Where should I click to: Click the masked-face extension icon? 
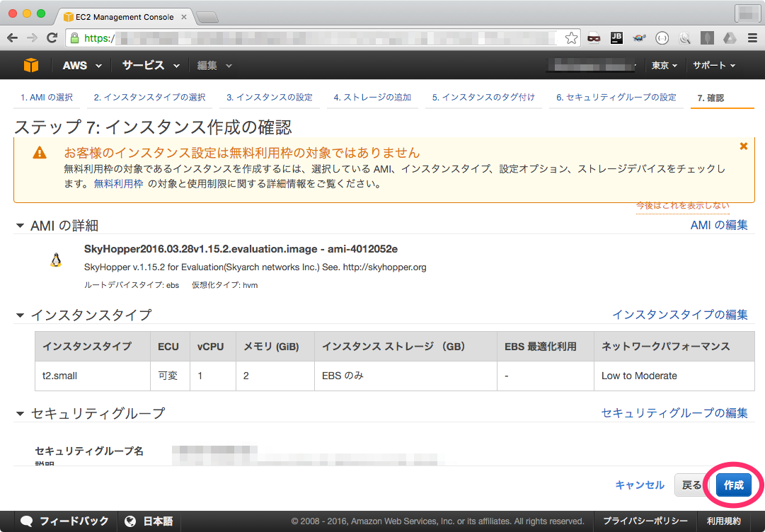(x=594, y=38)
